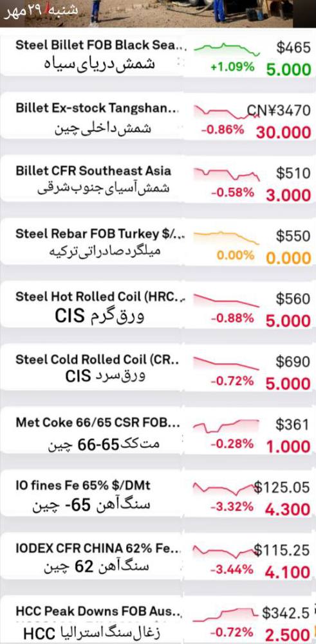This screenshot has width=316, height=644.
Task: Select the 0.00% orange change label
Action: point(236,255)
